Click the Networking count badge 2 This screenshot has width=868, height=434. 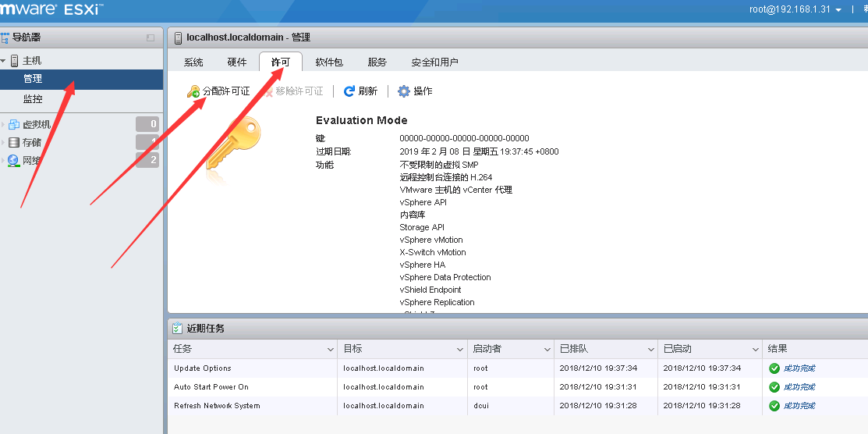pos(147,160)
